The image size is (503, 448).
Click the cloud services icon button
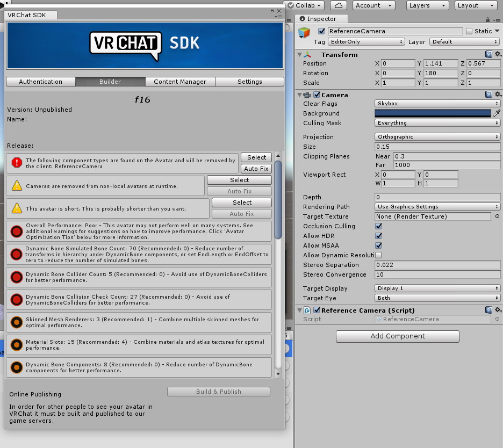pos(339,5)
